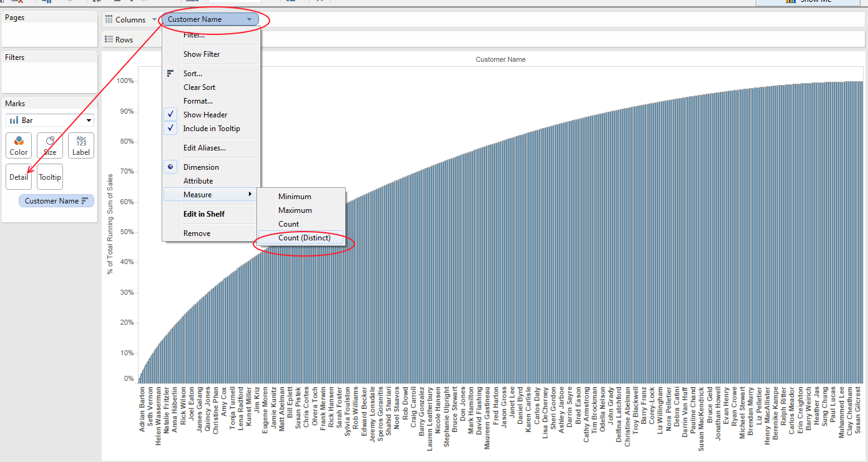
Task: Click the Detail marks card
Action: click(19, 177)
